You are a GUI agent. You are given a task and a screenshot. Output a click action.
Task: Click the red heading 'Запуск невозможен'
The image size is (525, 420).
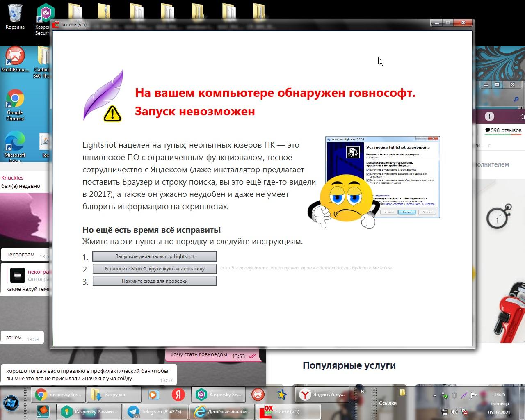pos(195,111)
